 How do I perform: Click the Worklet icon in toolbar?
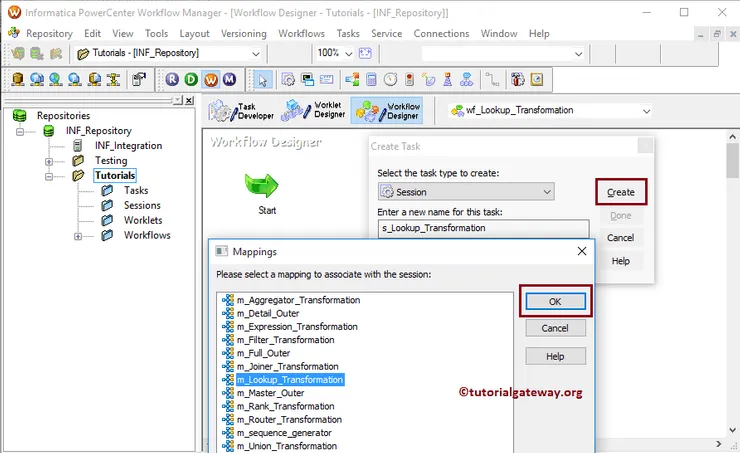pos(466,79)
